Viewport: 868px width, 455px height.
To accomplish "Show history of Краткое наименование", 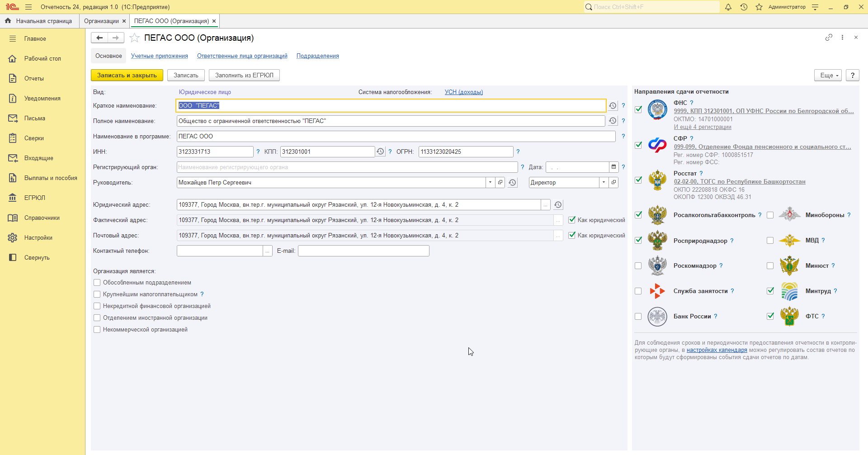I will [x=613, y=106].
